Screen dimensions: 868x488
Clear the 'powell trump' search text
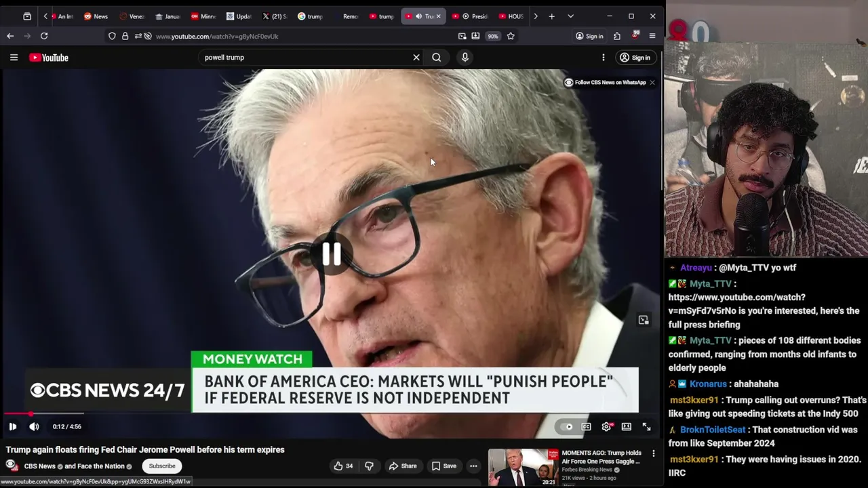pyautogui.click(x=416, y=58)
